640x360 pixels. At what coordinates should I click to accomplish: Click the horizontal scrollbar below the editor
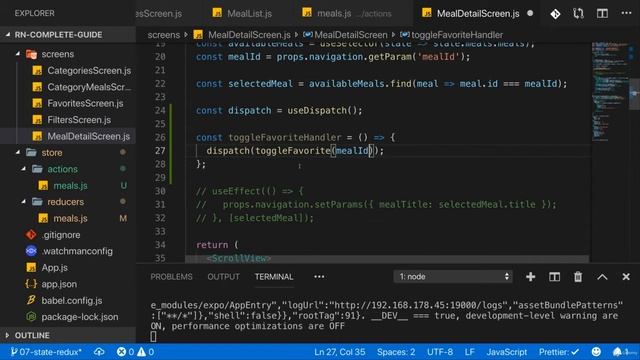(387, 259)
